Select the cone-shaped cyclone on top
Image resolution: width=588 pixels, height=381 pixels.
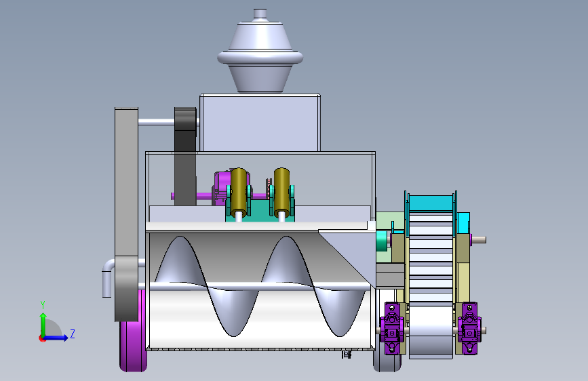260,56
